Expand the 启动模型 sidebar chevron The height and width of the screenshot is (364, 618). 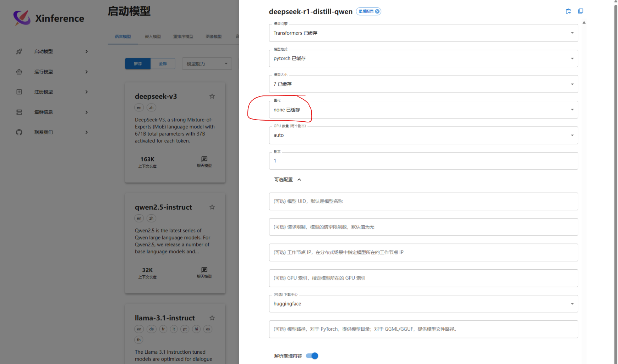click(87, 51)
